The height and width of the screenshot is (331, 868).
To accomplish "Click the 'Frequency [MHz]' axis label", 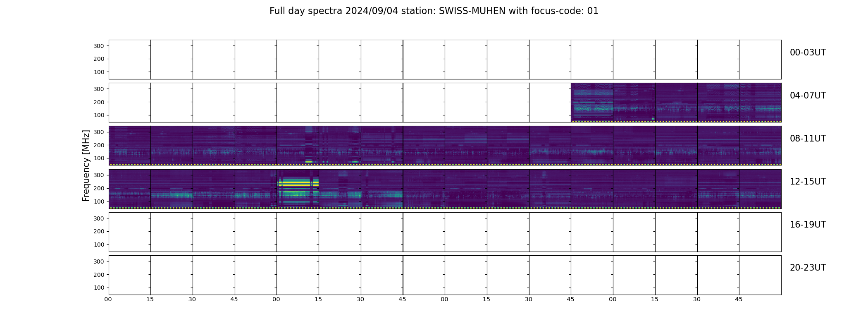I will point(86,165).
